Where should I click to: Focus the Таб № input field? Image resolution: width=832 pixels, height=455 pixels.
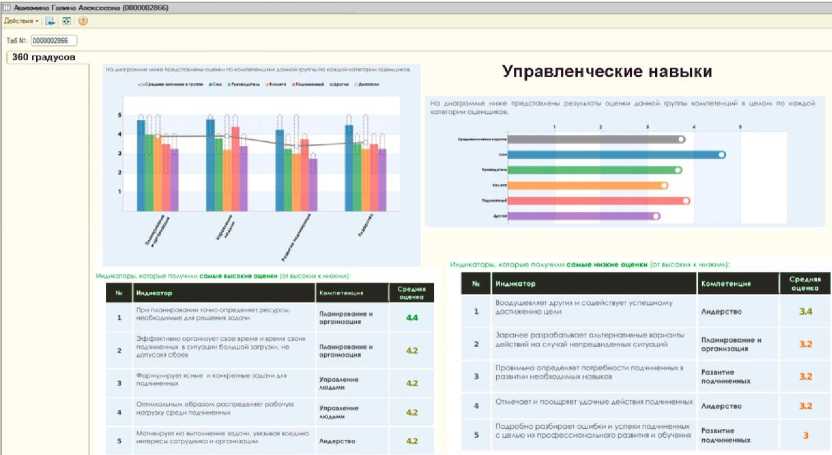click(x=54, y=40)
